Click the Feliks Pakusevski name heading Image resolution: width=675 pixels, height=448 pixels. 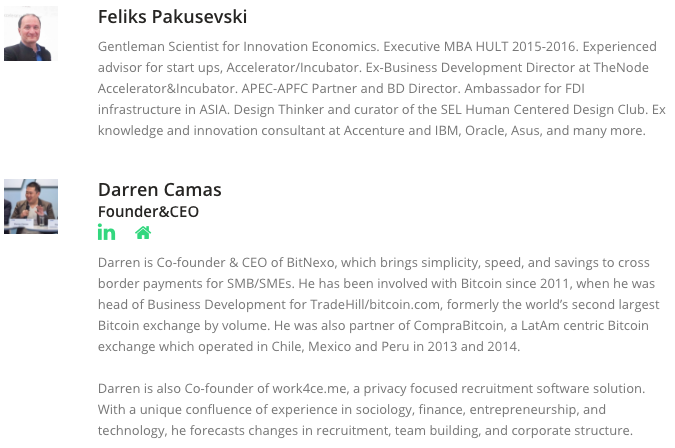click(x=172, y=17)
